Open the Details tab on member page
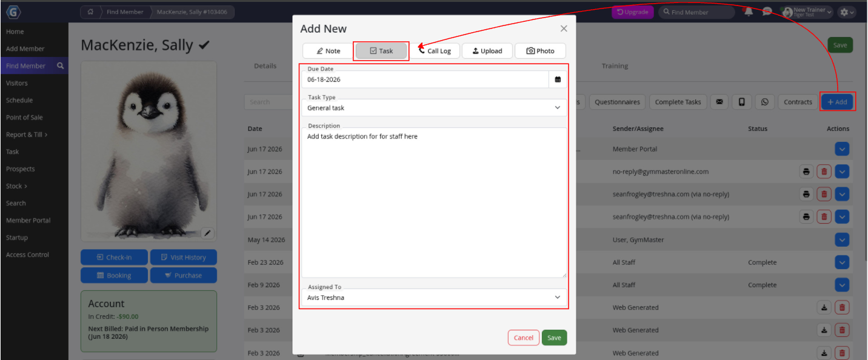This screenshot has width=868, height=360. [265, 66]
